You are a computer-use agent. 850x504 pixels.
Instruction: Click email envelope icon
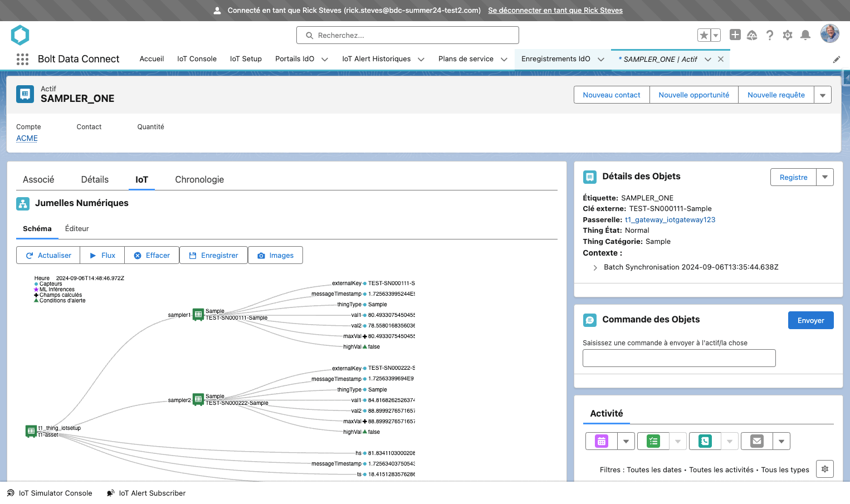click(757, 441)
